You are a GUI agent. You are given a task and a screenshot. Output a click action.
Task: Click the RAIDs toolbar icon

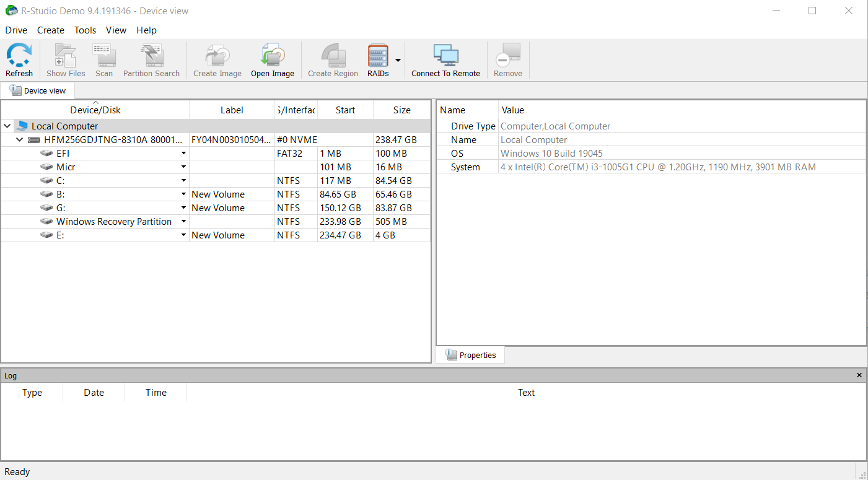coord(378,60)
